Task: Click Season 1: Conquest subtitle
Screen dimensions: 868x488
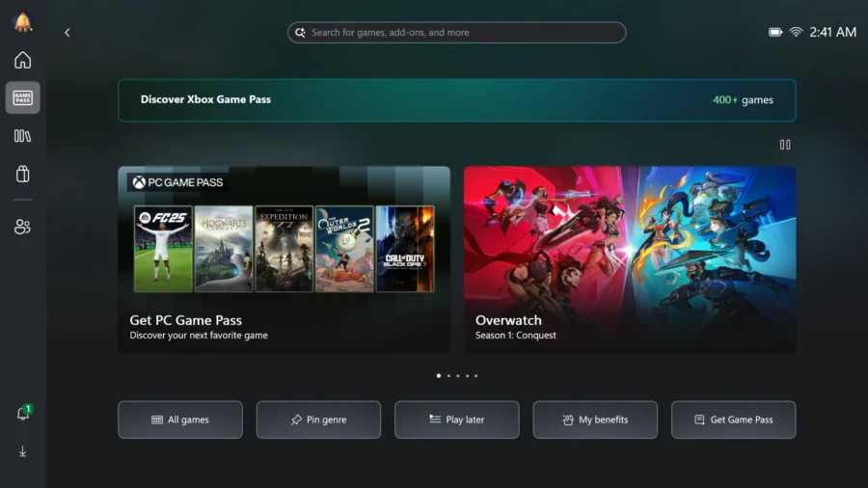Action: click(x=515, y=336)
